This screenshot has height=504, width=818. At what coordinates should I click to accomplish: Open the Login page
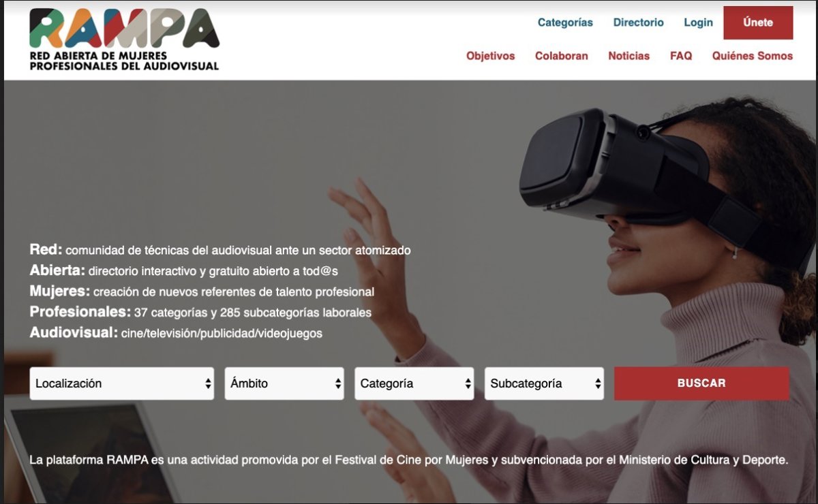tap(698, 22)
